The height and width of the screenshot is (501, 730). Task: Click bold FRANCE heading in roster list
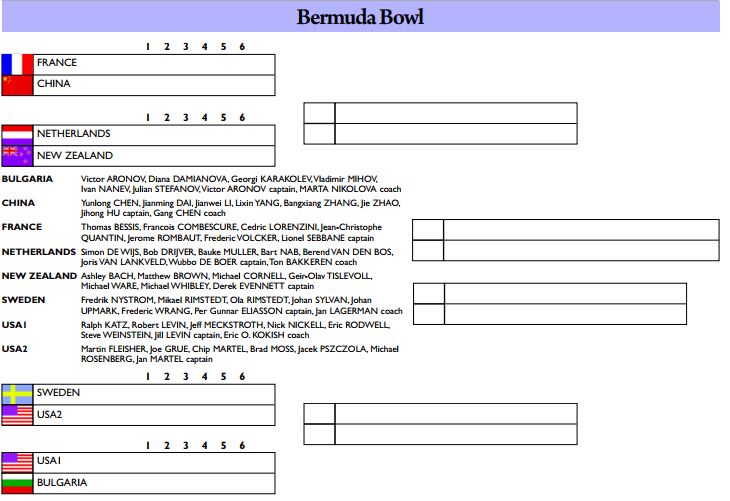tap(22, 227)
